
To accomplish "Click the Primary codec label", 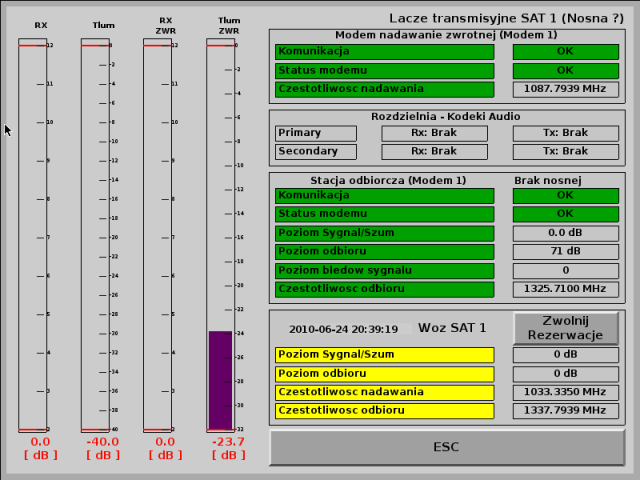I will (x=316, y=133).
